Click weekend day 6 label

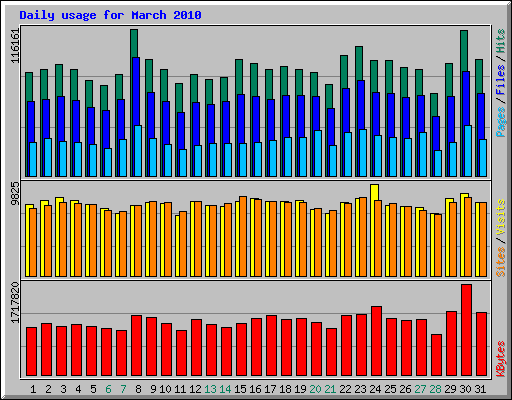[x=108, y=389]
